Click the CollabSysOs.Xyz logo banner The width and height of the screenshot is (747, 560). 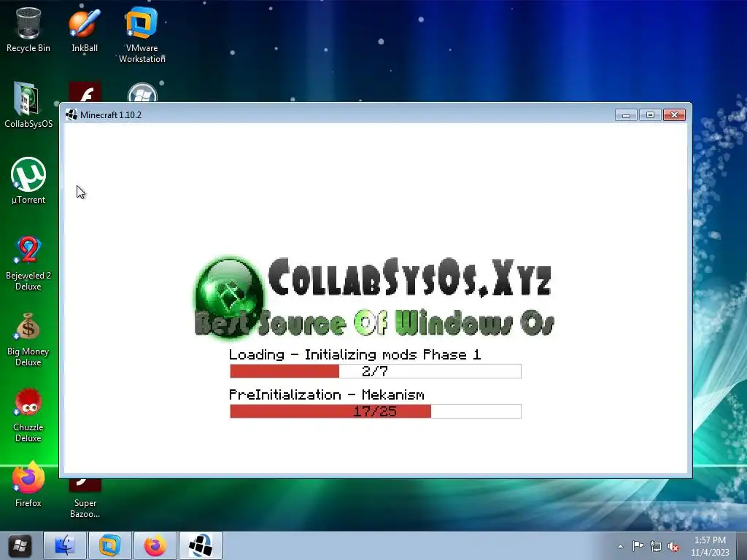[x=374, y=297]
